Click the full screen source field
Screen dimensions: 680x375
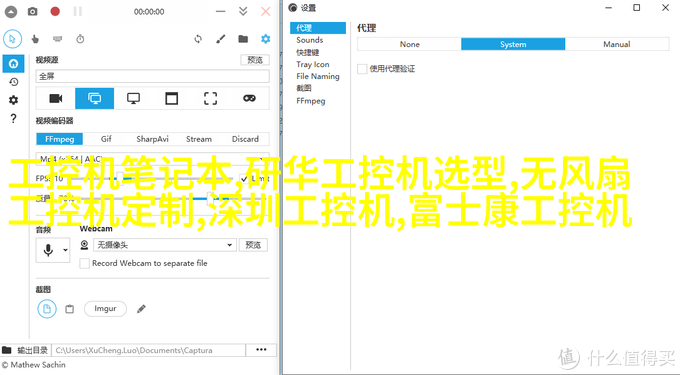(152, 76)
